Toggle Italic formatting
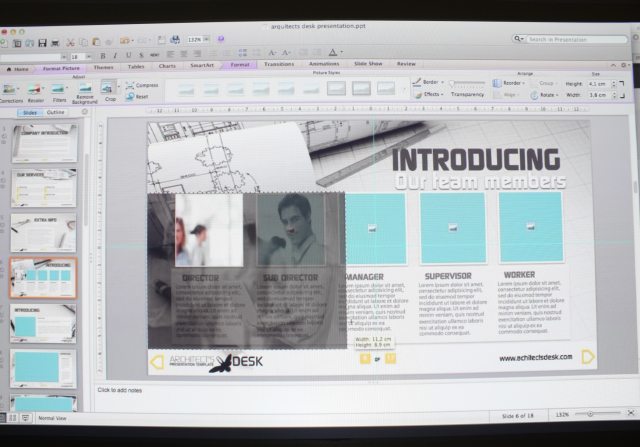The image size is (640, 447). 116,55
